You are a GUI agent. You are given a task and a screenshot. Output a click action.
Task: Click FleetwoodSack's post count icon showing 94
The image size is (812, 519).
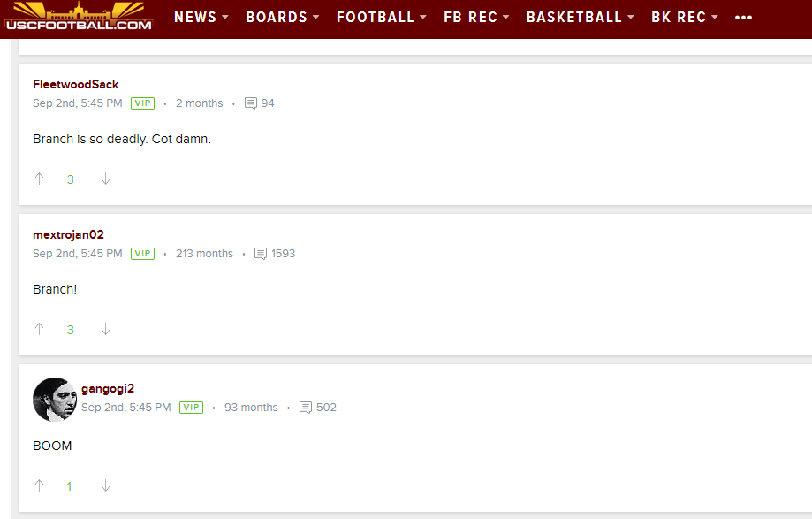[x=251, y=103]
